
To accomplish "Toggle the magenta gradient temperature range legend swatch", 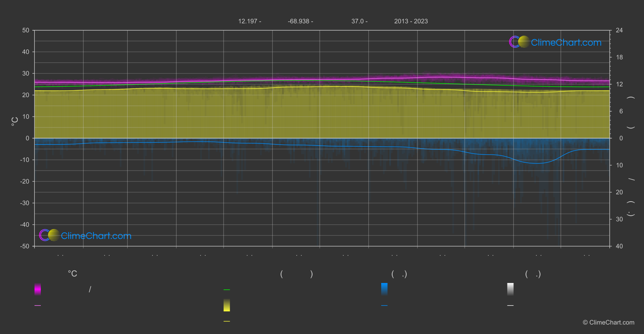I will tap(38, 289).
